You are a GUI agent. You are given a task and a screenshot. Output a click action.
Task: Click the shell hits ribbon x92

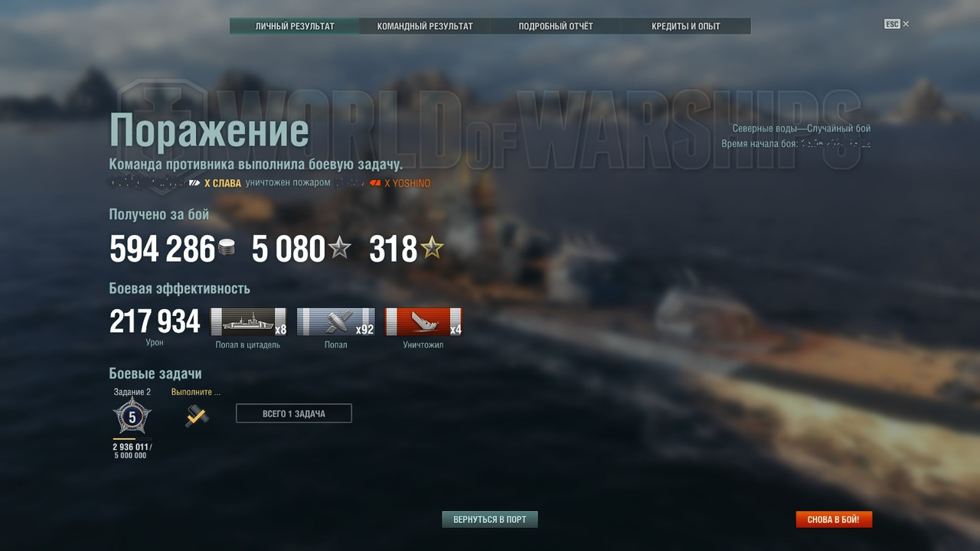(335, 322)
